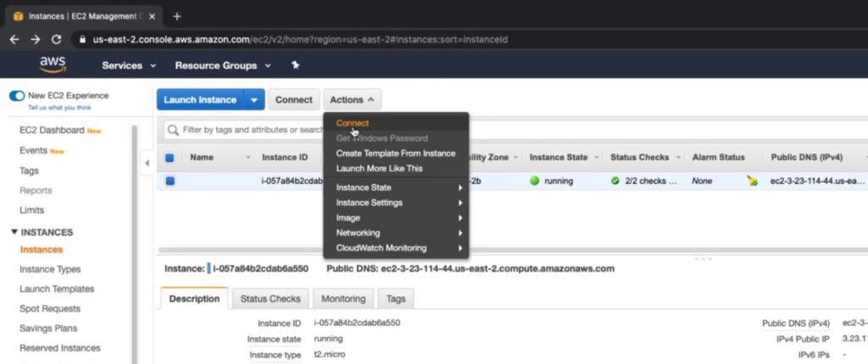The height and width of the screenshot is (364, 868).
Task: Click the '2/2 checks' status cell
Action: pyautogui.click(x=650, y=181)
